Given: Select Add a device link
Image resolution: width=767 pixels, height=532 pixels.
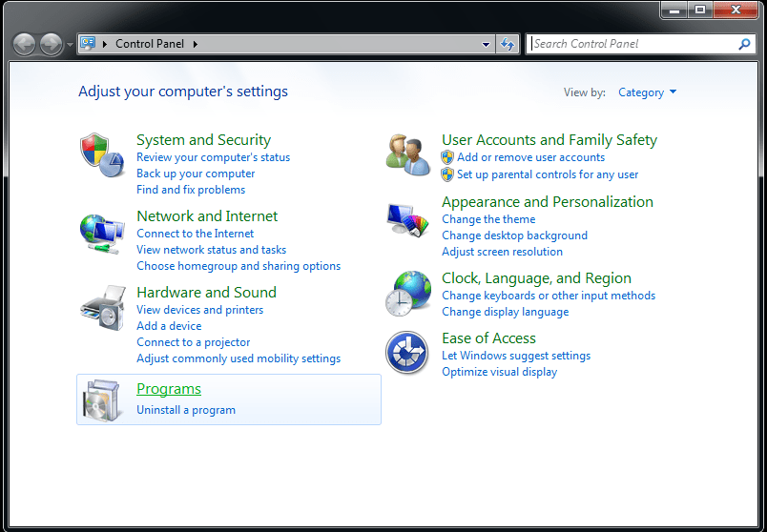Looking at the screenshot, I should pos(169,326).
